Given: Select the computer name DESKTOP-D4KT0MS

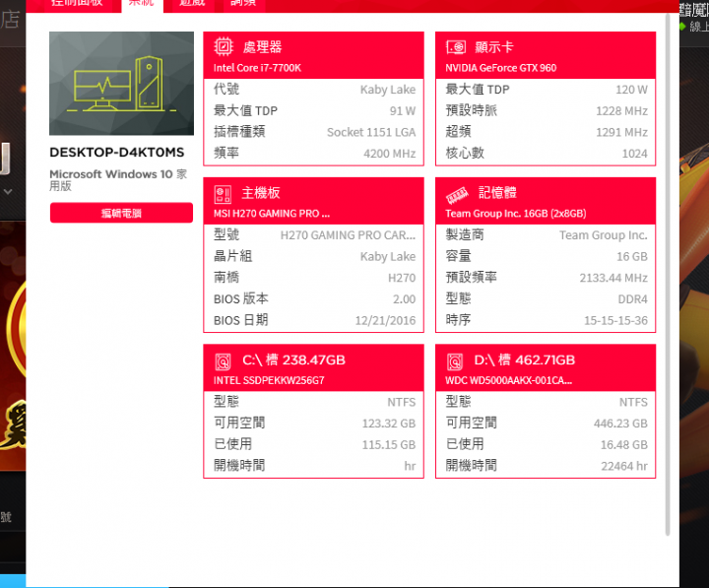Looking at the screenshot, I should tap(117, 153).
